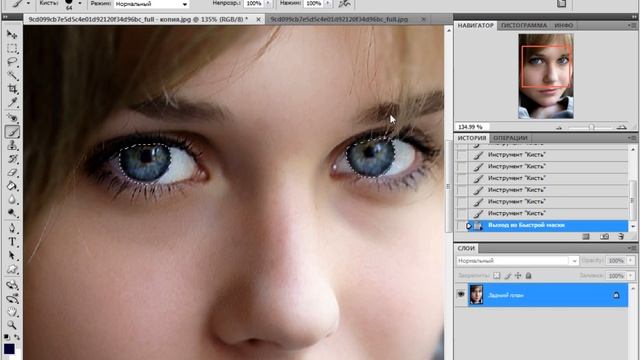Viewport: 640px width, 360px height.
Task: Select the 3D Rotate tool
Action: click(x=12, y=285)
